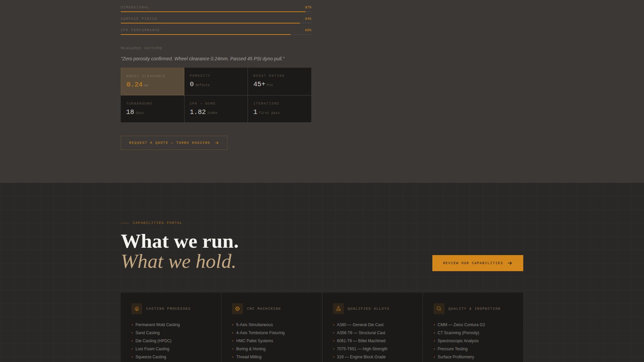Click Request a Quote — Turbo Housing
The width and height of the screenshot is (644, 362).
(174, 142)
